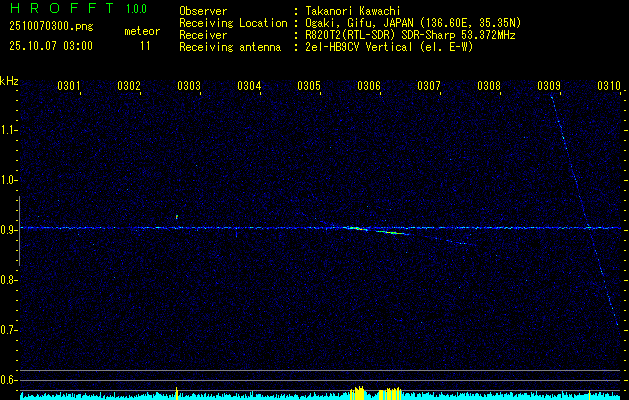The image size is (629, 400).
Task: Click observer name Takanori Kawachi
Action: tap(353, 11)
